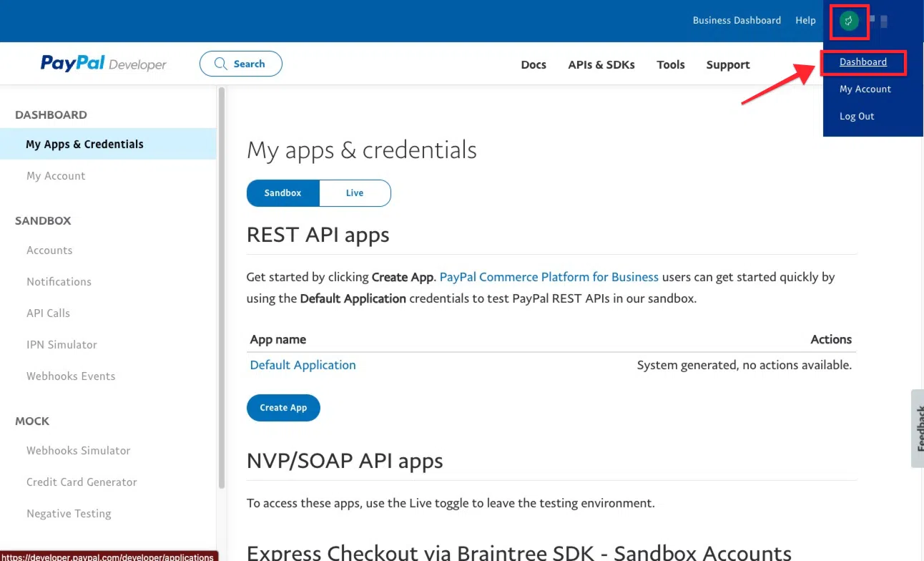
Task: Open the Default Application link
Action: [303, 365]
